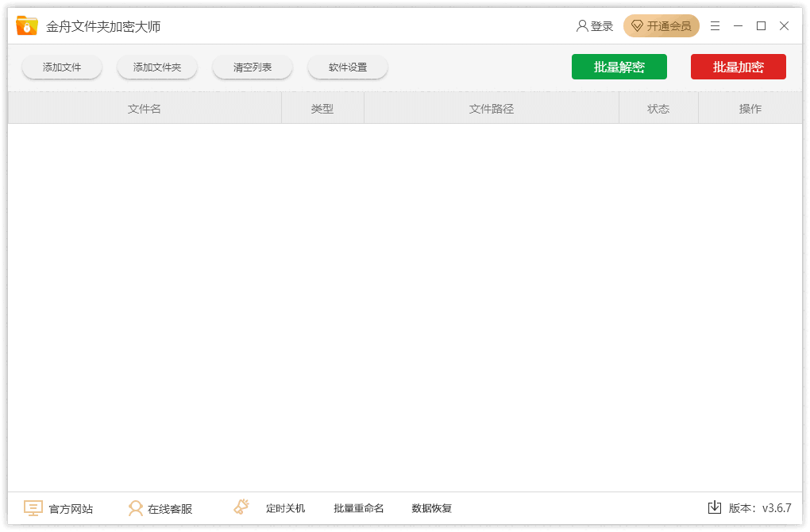This screenshot has height=532, width=810.
Task: Open the hamburger main menu
Action: coord(715,26)
